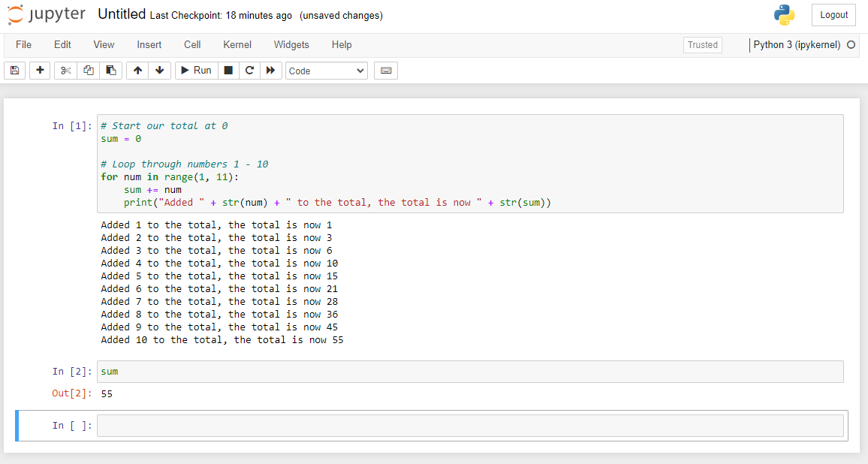This screenshot has width=868, height=464.
Task: Insert a cell below with plus icon
Action: point(40,71)
